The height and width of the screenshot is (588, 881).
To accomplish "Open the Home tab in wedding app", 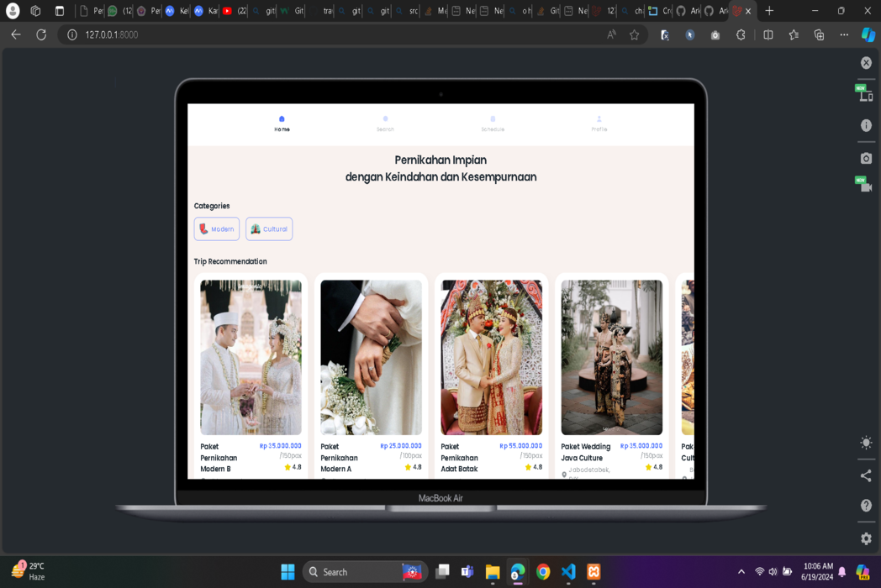I will [x=282, y=123].
